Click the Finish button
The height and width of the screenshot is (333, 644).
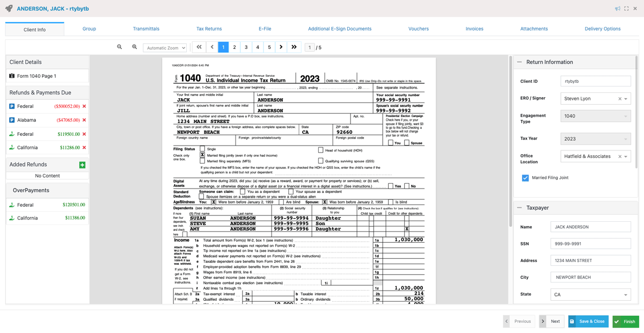(x=625, y=321)
